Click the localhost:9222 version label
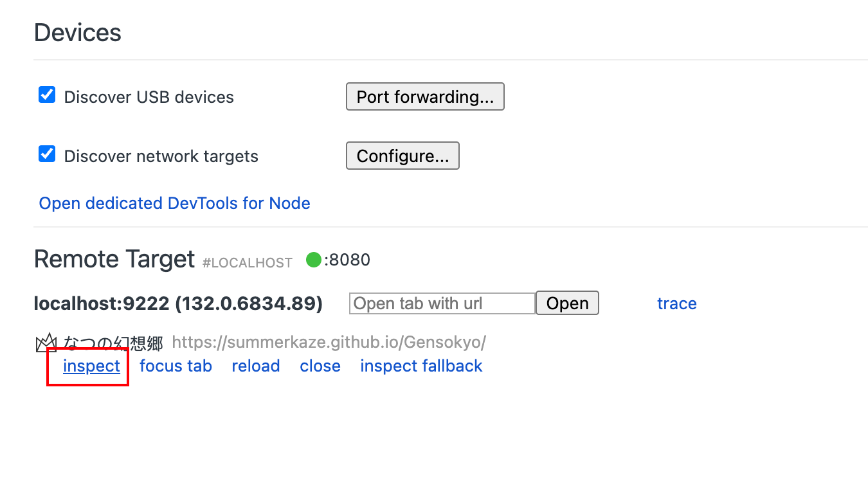Viewport: 868px width, 495px height. coord(178,303)
